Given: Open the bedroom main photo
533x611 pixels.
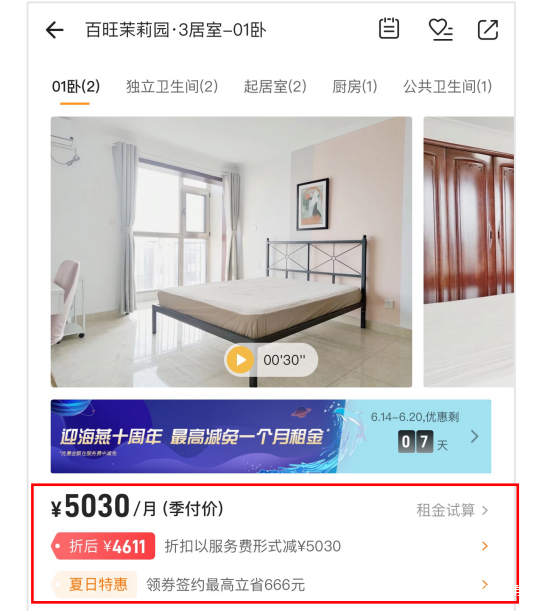Looking at the screenshot, I should click(x=231, y=252).
